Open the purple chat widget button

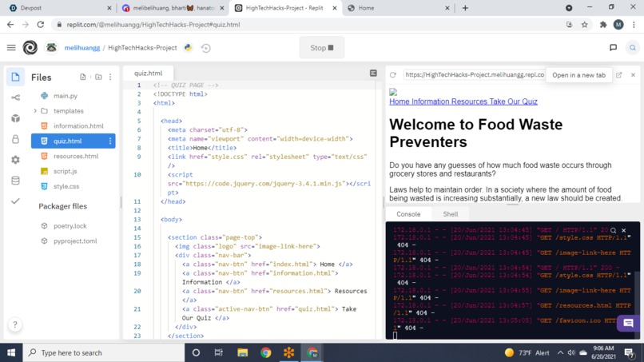628,323
